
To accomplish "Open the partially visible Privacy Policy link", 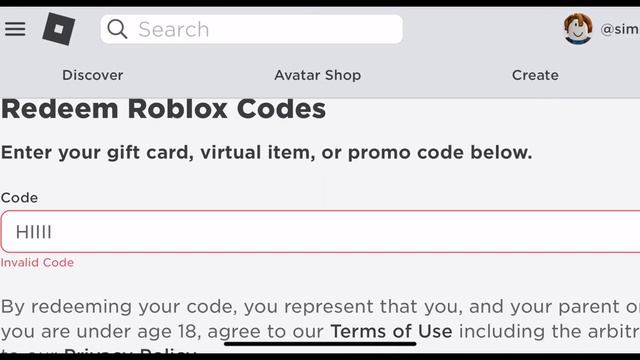I will tap(130, 351).
